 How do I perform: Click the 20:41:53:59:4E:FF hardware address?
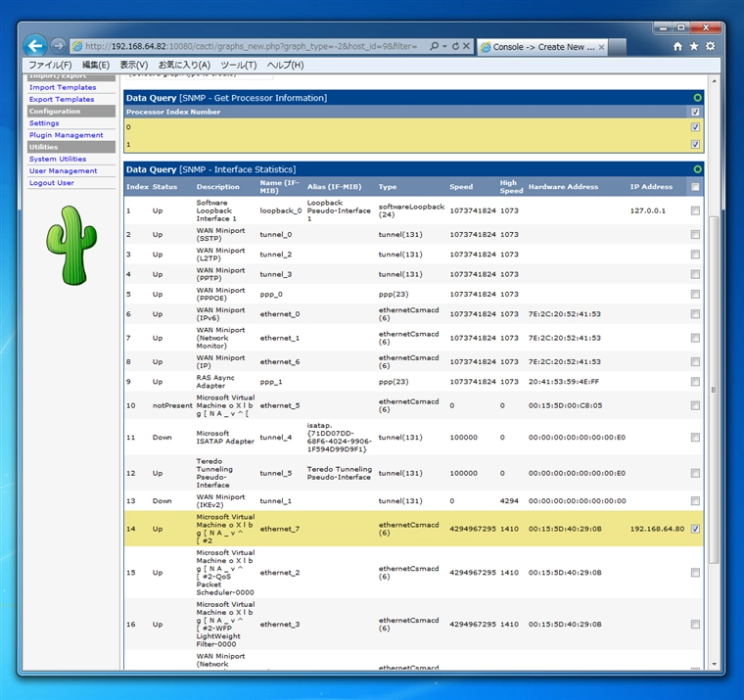tap(564, 382)
